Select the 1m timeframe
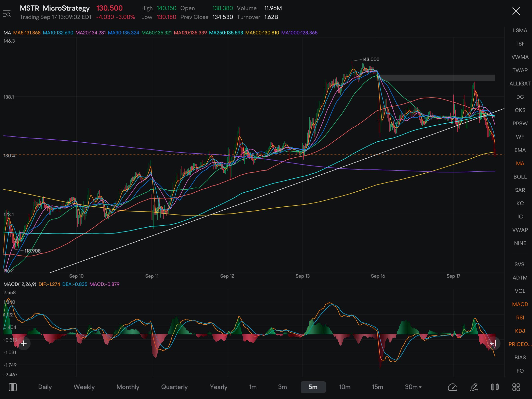532x399 pixels. (253, 387)
